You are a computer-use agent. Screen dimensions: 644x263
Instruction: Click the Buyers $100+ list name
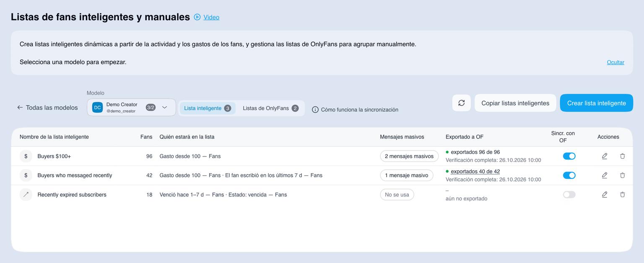tap(54, 156)
